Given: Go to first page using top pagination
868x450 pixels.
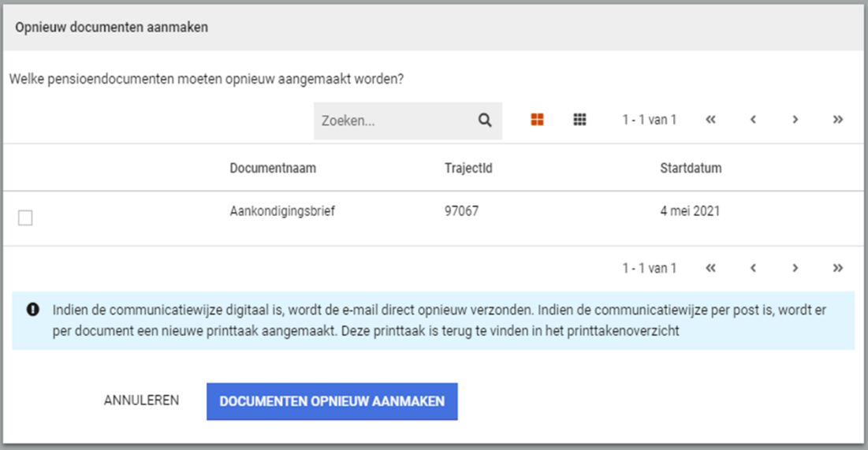Looking at the screenshot, I should tap(710, 120).
